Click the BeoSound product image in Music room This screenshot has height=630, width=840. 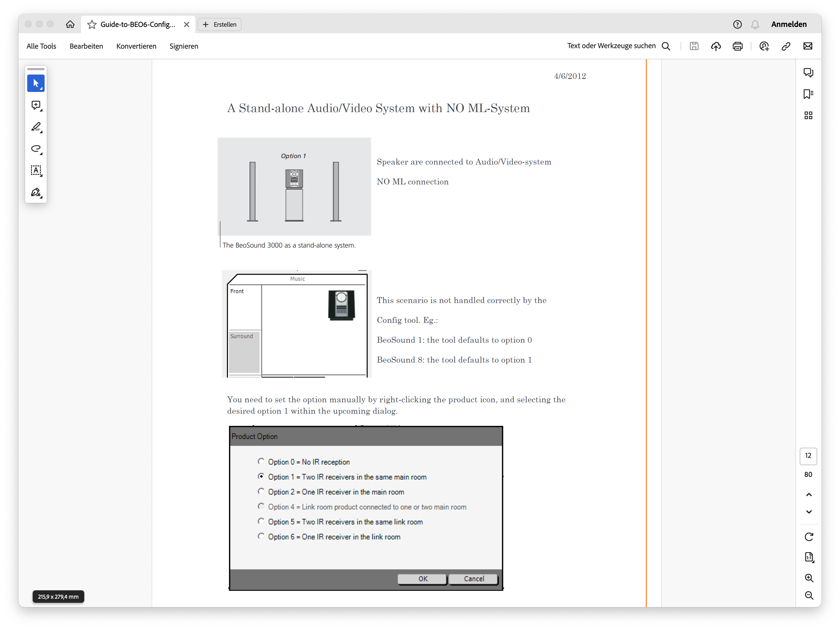(341, 305)
